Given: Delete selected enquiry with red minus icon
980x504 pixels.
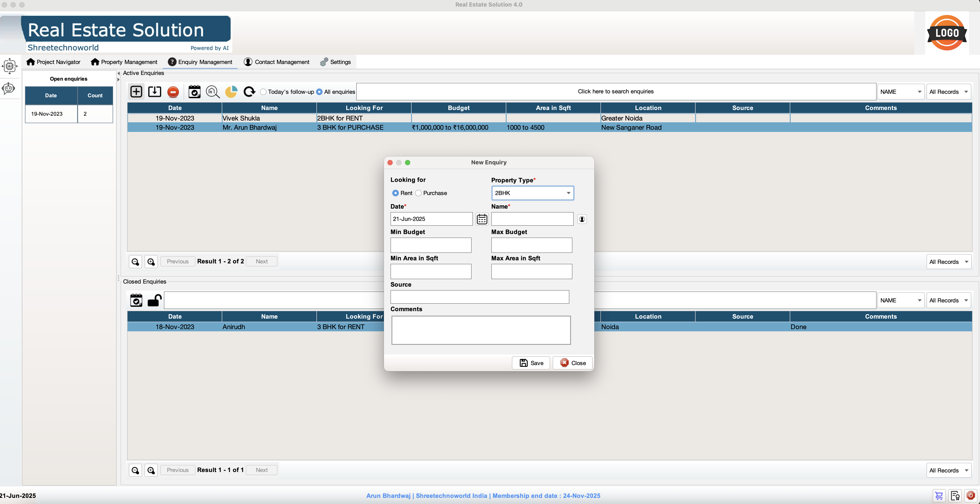Looking at the screenshot, I should pos(173,92).
